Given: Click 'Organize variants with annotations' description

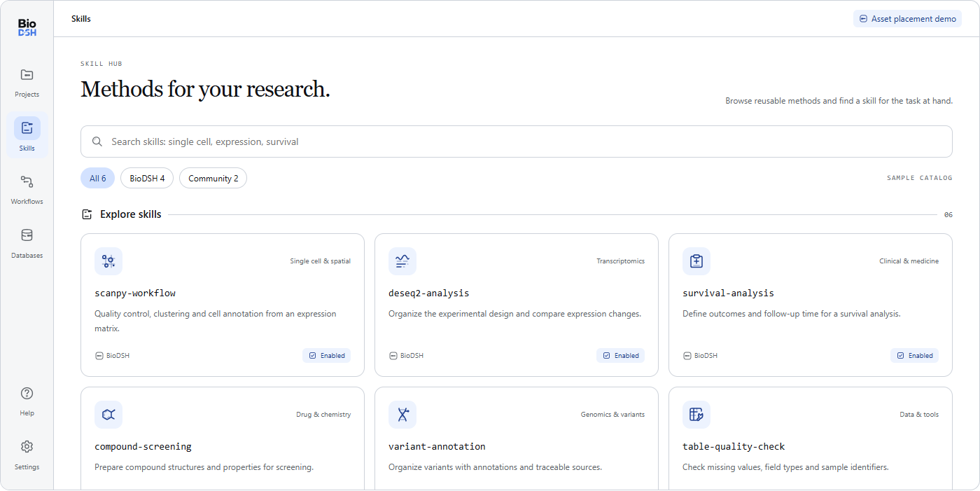Looking at the screenshot, I should [495, 467].
